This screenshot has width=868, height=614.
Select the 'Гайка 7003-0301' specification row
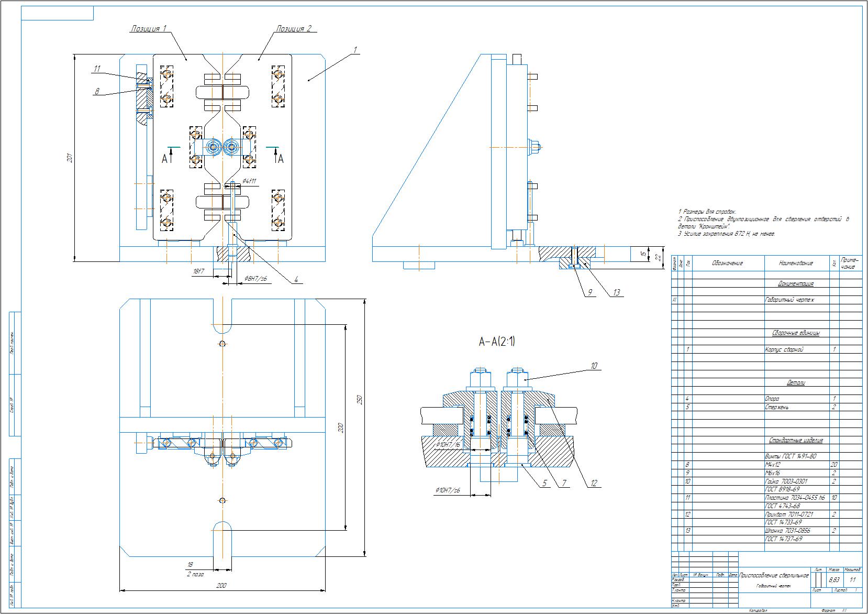click(x=766, y=481)
